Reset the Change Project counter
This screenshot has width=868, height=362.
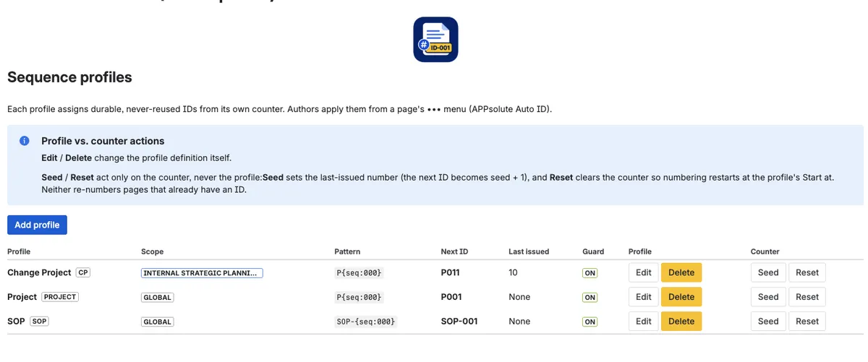[x=807, y=272]
